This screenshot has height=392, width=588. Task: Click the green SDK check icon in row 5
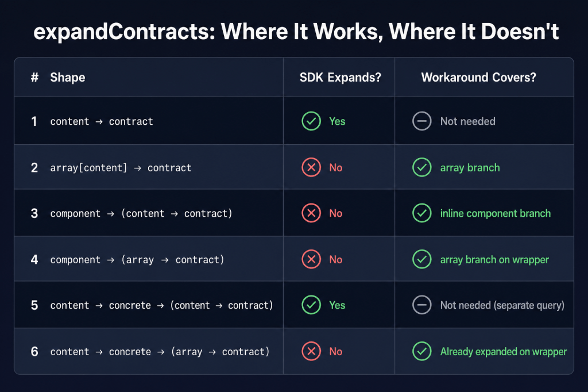(311, 305)
